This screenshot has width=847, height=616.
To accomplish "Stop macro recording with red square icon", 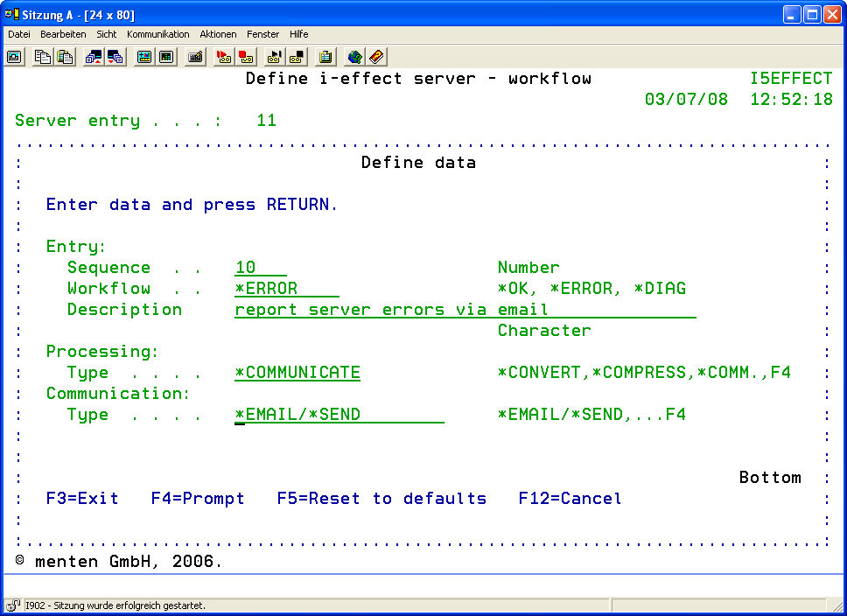I will [x=247, y=57].
